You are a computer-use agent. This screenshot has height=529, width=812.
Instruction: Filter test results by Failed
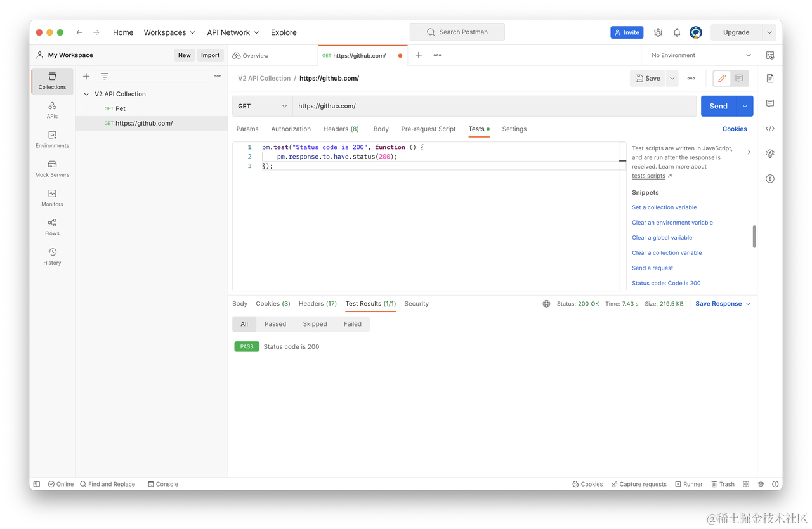[x=352, y=323]
